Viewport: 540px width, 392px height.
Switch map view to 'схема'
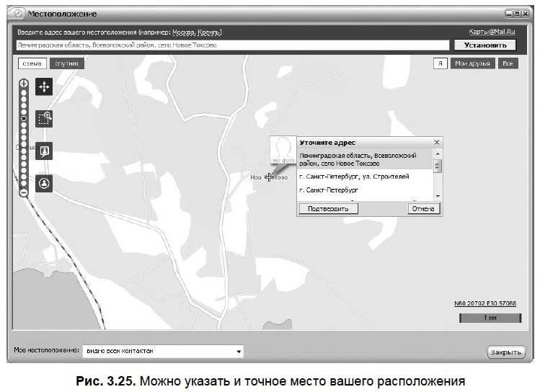pyautogui.click(x=32, y=63)
